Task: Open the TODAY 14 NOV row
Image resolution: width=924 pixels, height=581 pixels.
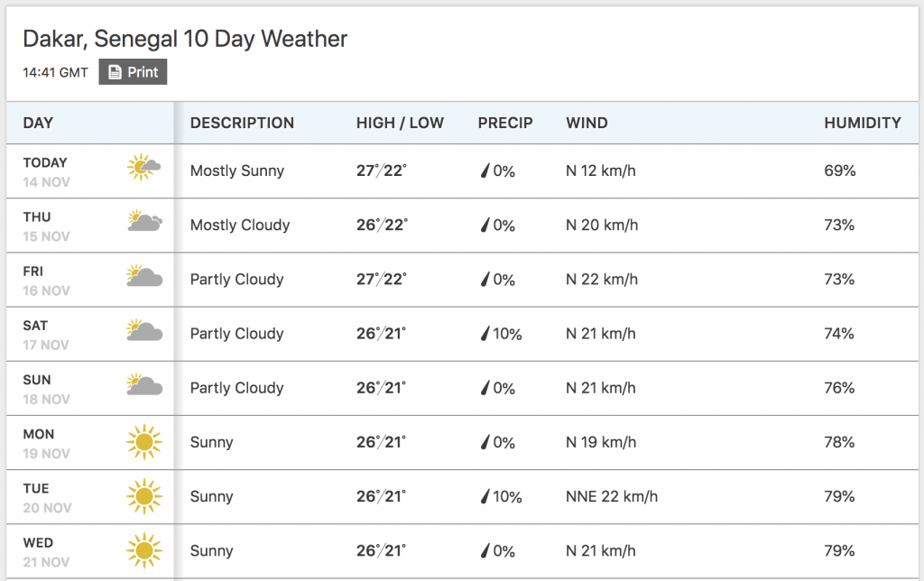Action: (462, 171)
